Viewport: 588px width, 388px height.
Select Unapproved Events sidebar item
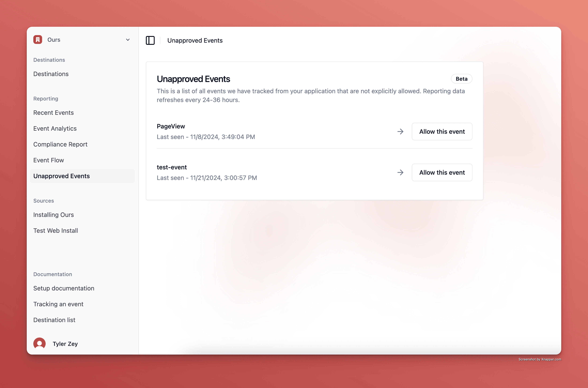point(82,176)
